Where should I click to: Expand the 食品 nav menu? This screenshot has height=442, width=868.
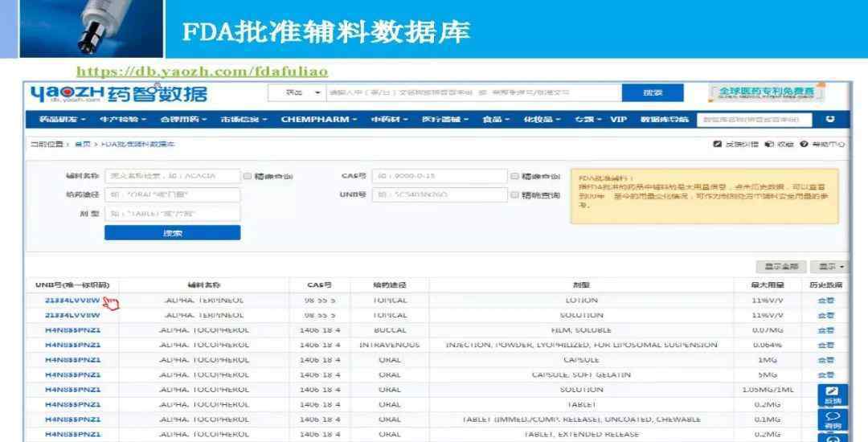(x=496, y=119)
